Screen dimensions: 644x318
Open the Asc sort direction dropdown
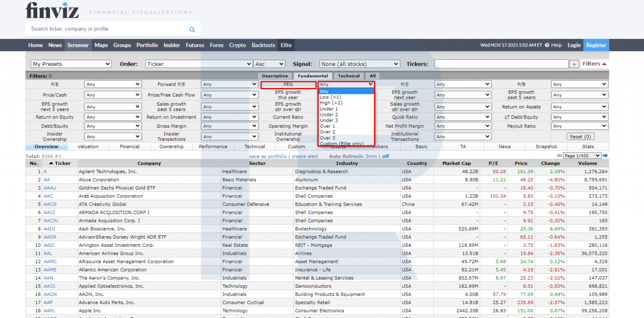click(269, 64)
